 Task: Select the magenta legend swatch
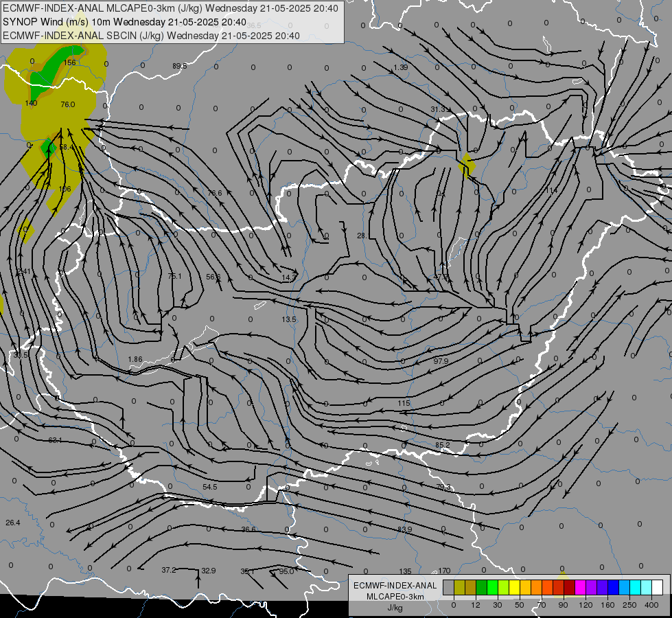pos(580,587)
